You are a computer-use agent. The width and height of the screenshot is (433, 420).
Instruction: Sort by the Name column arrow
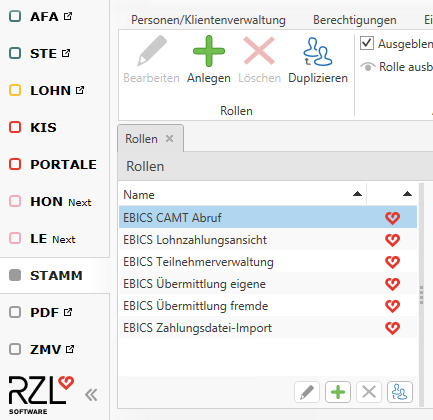357,194
